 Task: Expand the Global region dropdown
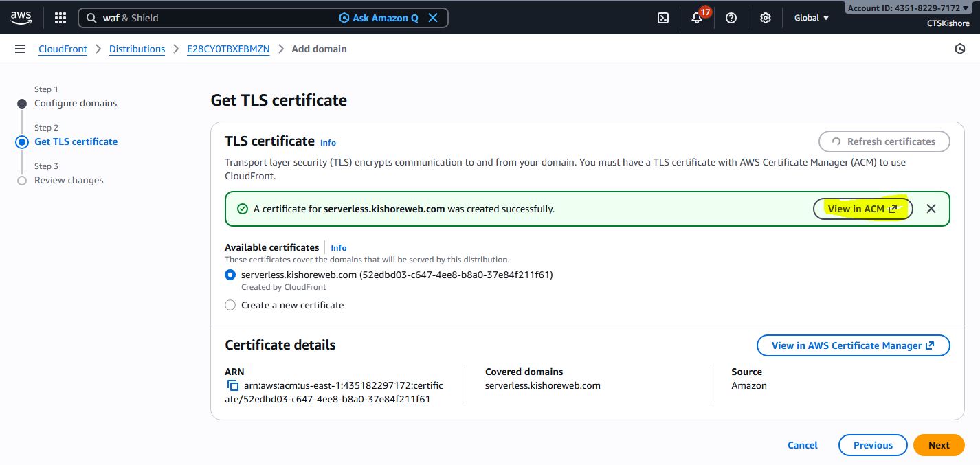click(x=812, y=18)
